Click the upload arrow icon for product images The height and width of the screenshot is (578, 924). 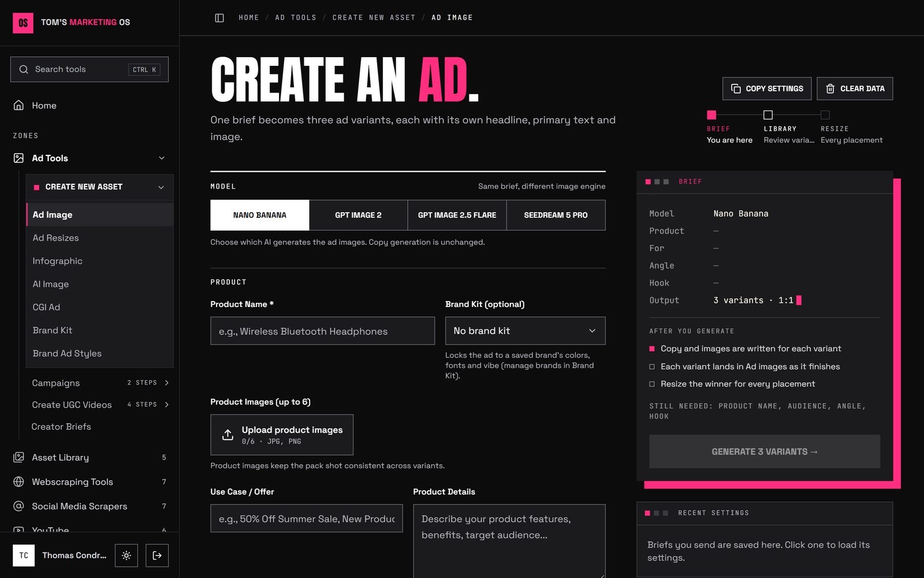pos(228,435)
